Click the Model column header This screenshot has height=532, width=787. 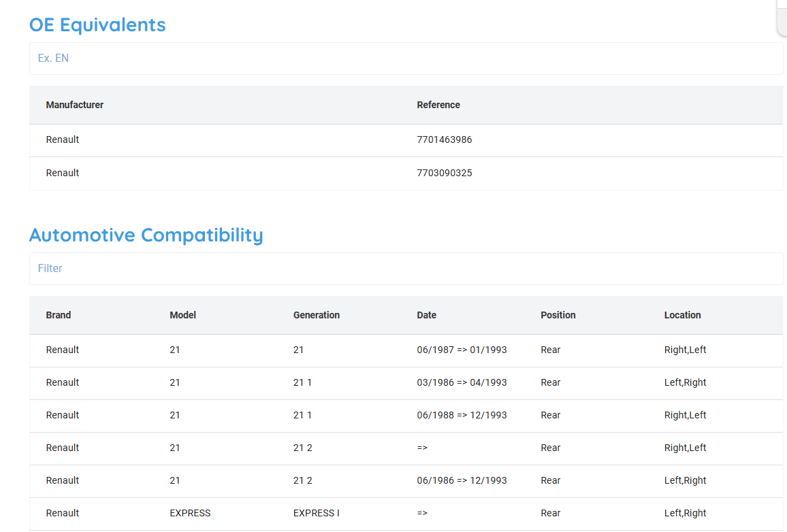[182, 315]
